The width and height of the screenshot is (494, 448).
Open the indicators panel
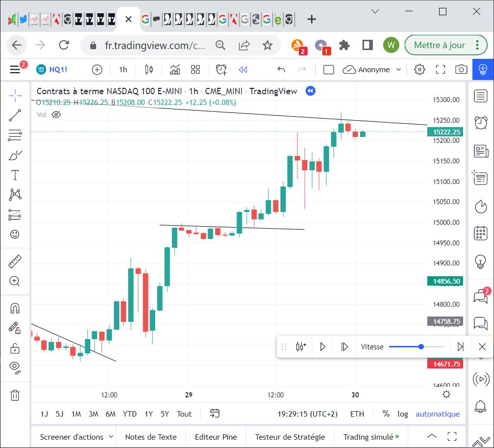coord(175,70)
